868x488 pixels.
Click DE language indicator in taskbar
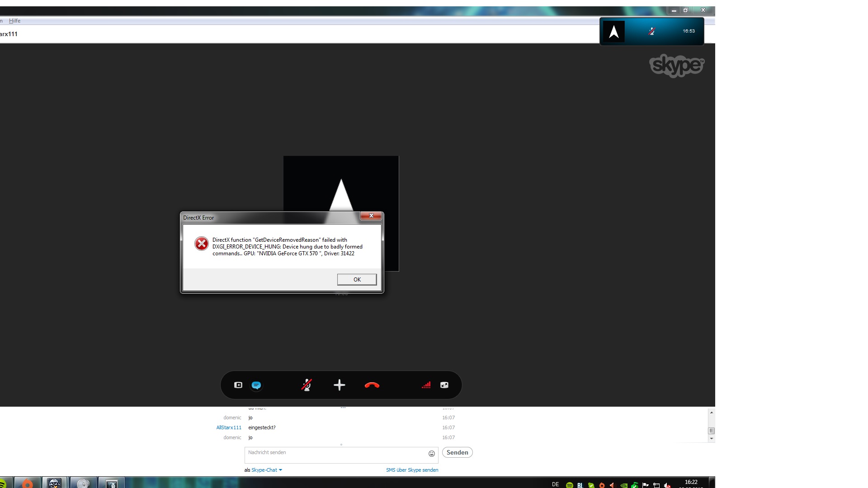coord(555,484)
